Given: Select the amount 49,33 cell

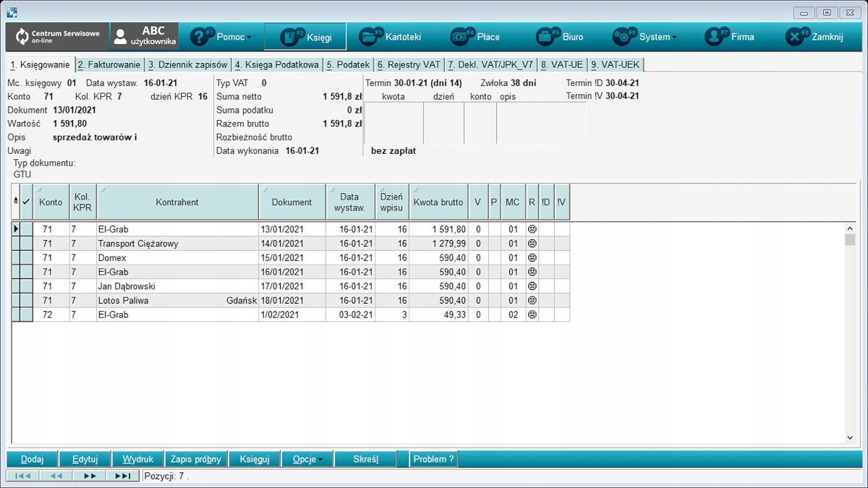Looking at the screenshot, I should pyautogui.click(x=438, y=314).
